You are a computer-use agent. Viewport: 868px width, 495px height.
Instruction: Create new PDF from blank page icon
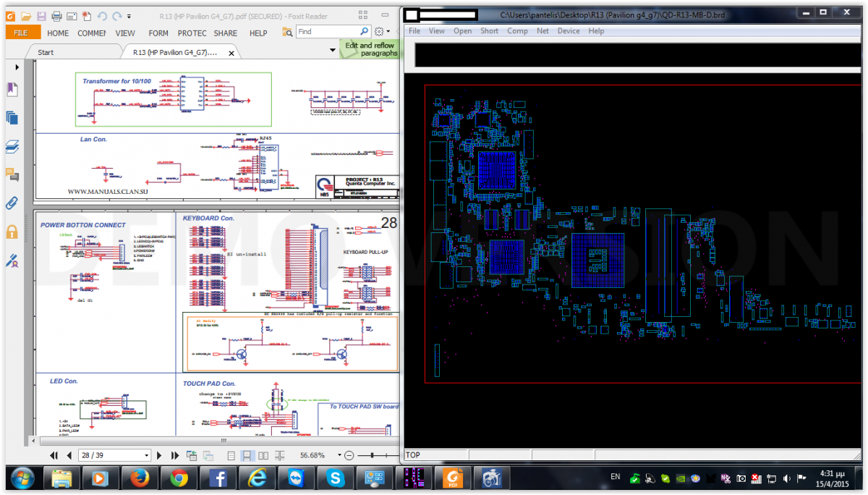[87, 16]
